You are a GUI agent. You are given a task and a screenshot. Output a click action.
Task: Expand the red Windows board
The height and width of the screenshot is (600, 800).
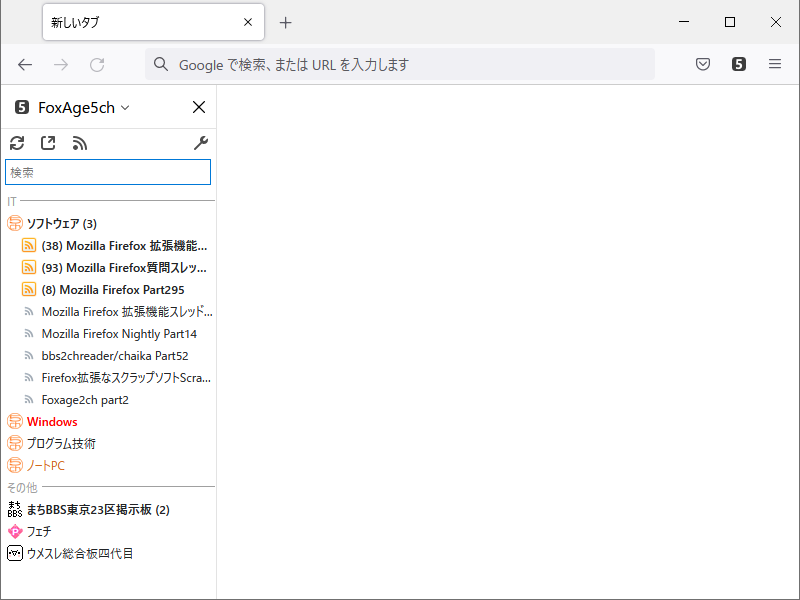pos(52,422)
